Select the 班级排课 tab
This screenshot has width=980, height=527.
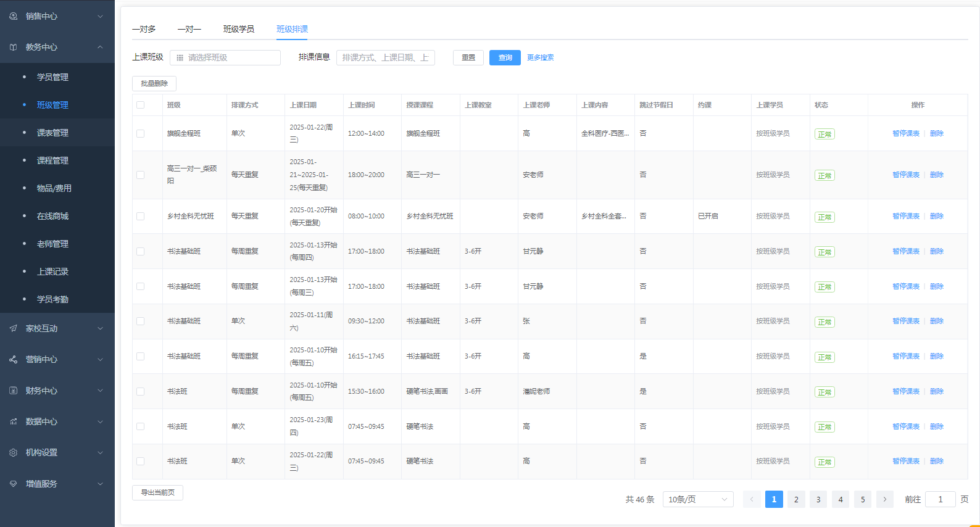point(293,29)
